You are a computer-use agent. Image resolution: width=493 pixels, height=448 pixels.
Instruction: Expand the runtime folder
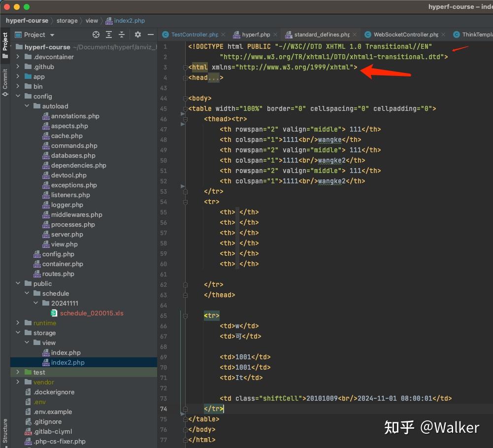(x=18, y=323)
